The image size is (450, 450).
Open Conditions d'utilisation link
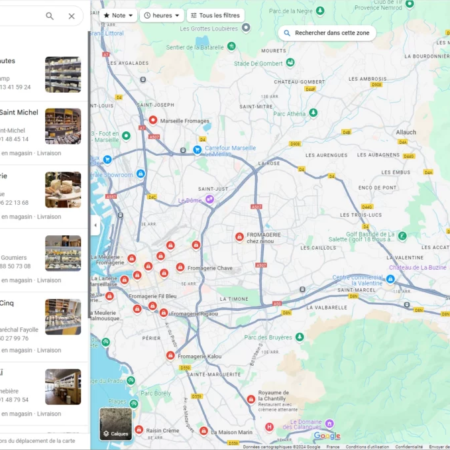pyautogui.click(x=367, y=447)
